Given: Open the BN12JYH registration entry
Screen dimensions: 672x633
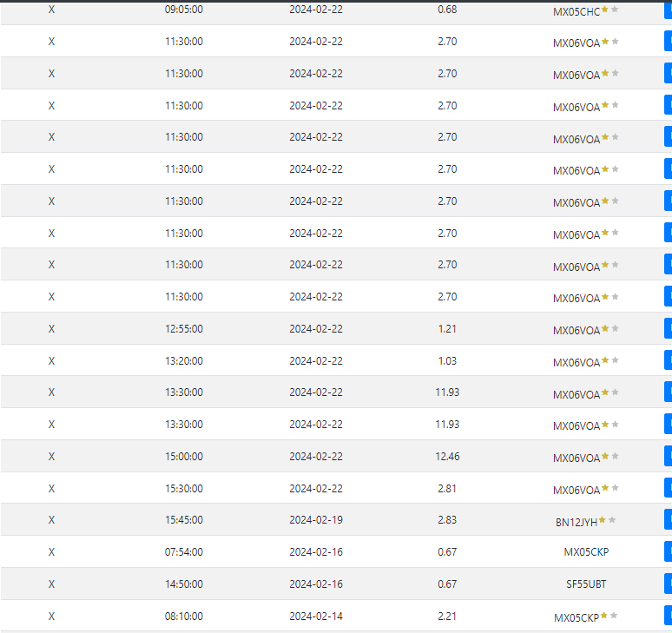Looking at the screenshot, I should pyautogui.click(x=576, y=522).
